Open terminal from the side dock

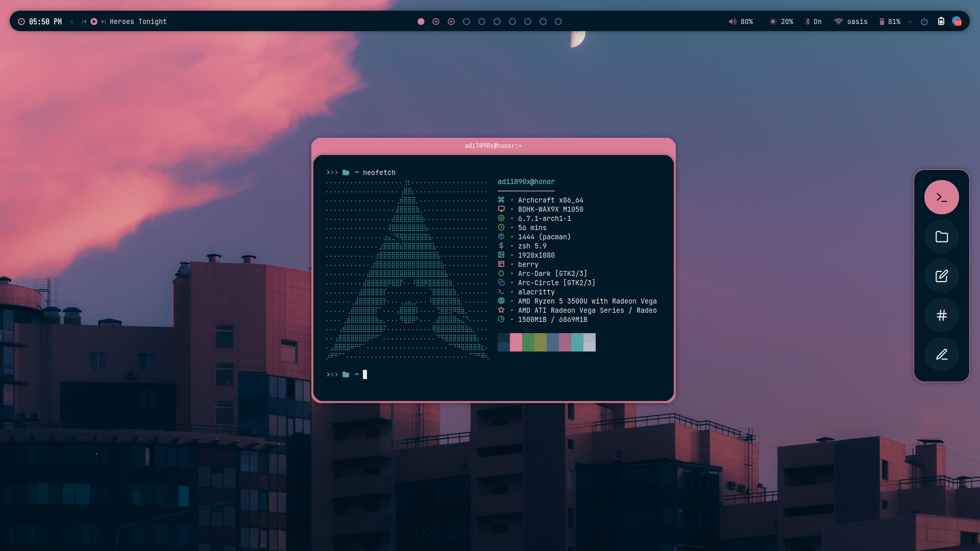941,197
